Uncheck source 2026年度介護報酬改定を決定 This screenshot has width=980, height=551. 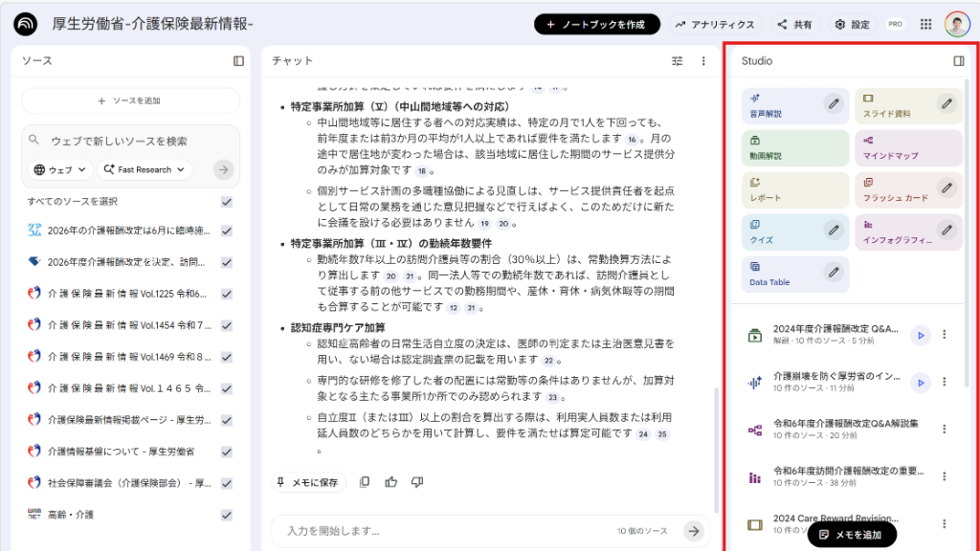tap(227, 262)
